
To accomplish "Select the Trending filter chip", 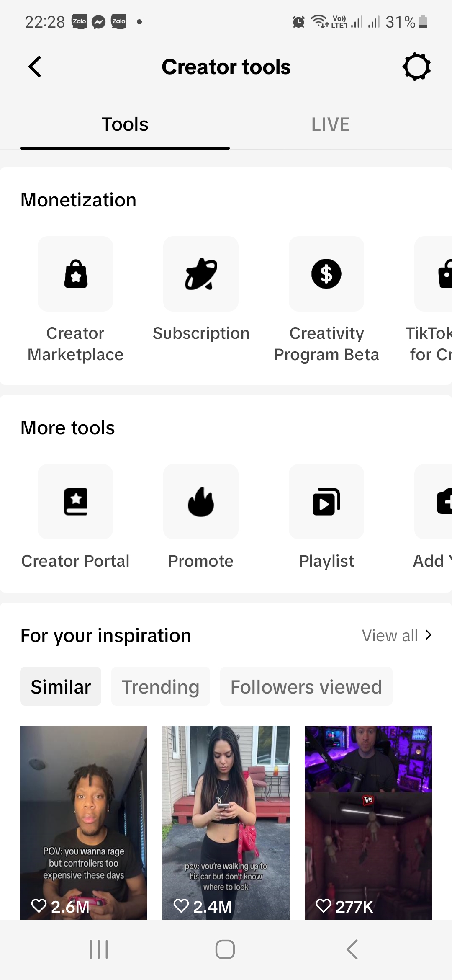I will click(x=161, y=686).
